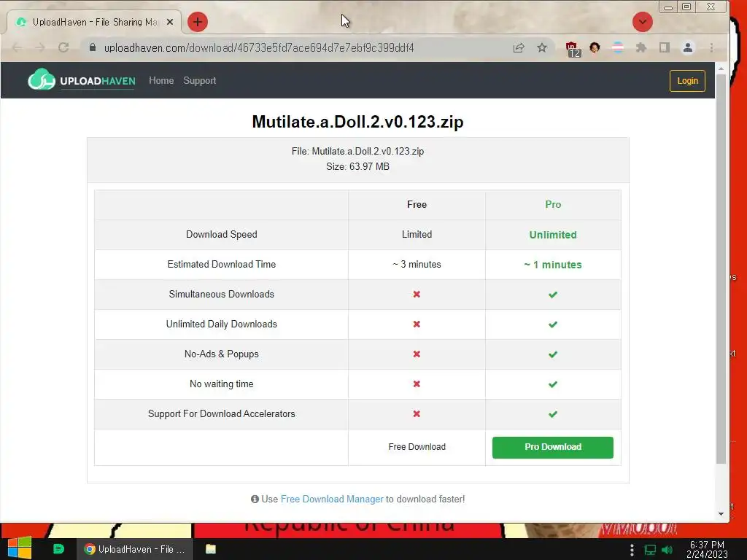
Task: Click the share page icon
Action: (x=519, y=47)
